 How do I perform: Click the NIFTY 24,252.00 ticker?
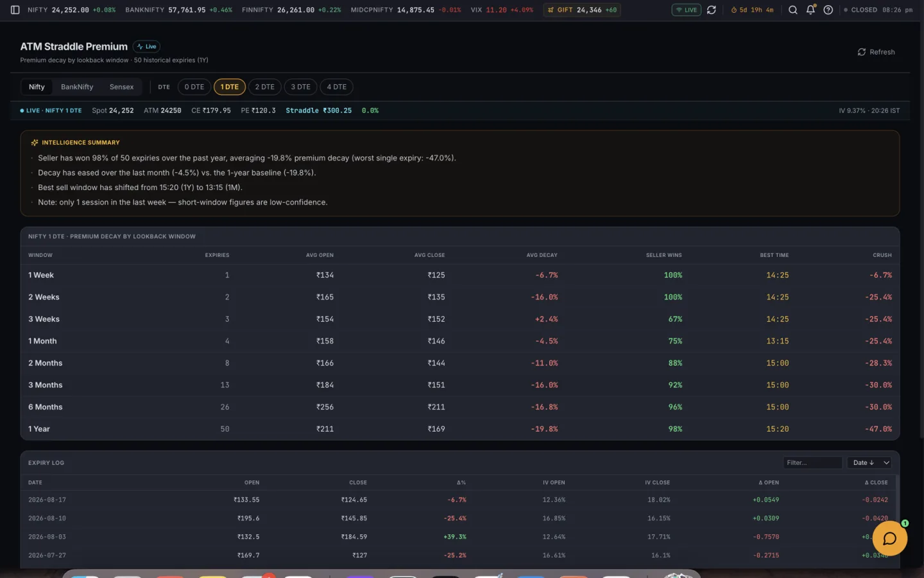[71, 10]
